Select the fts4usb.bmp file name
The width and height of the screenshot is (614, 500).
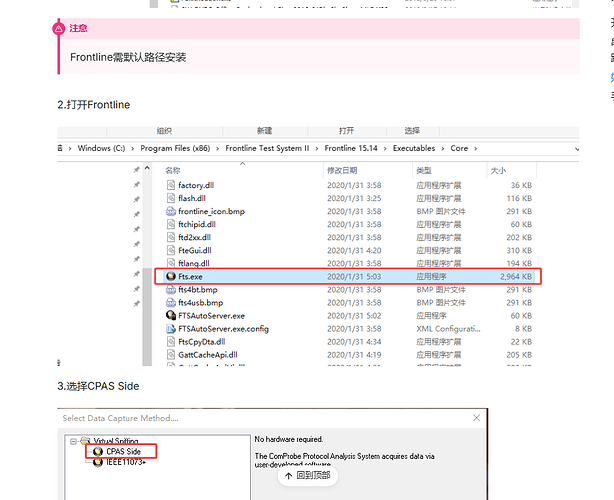(200, 303)
